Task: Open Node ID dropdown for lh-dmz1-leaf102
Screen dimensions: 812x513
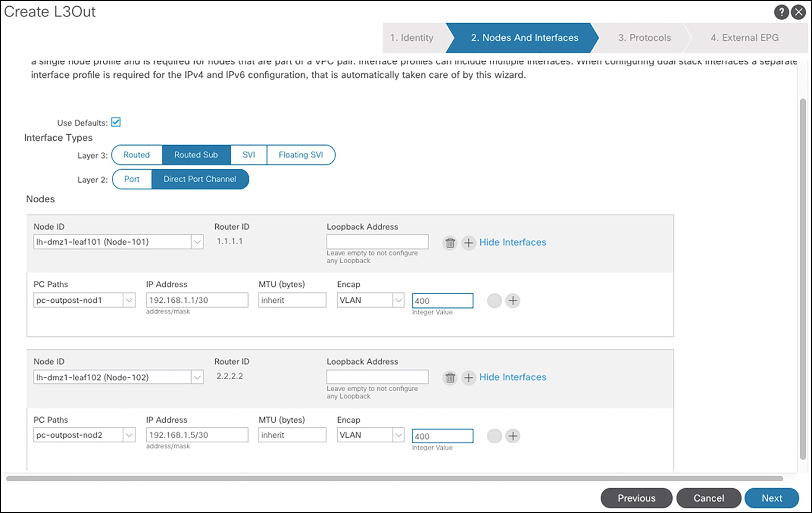Action: click(x=197, y=377)
